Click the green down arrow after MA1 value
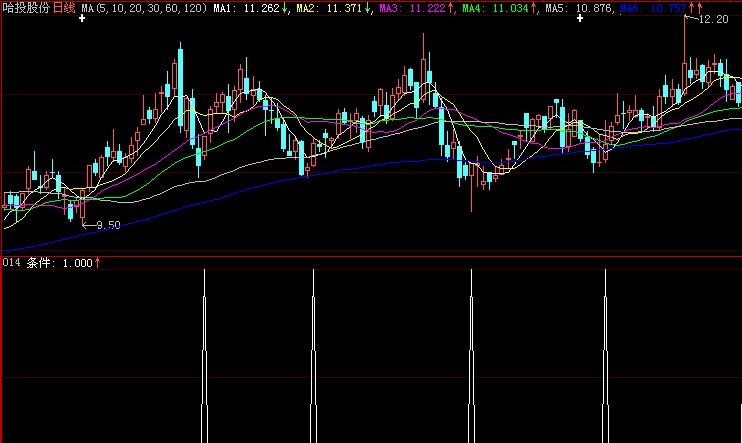742x443 pixels. click(286, 8)
